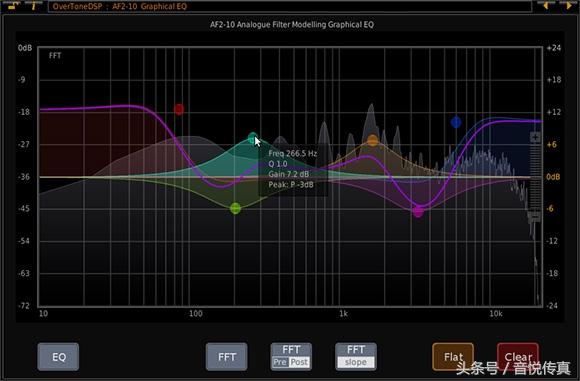Click the 0dB orange gain label
This screenshot has height=381, width=580.
click(553, 177)
